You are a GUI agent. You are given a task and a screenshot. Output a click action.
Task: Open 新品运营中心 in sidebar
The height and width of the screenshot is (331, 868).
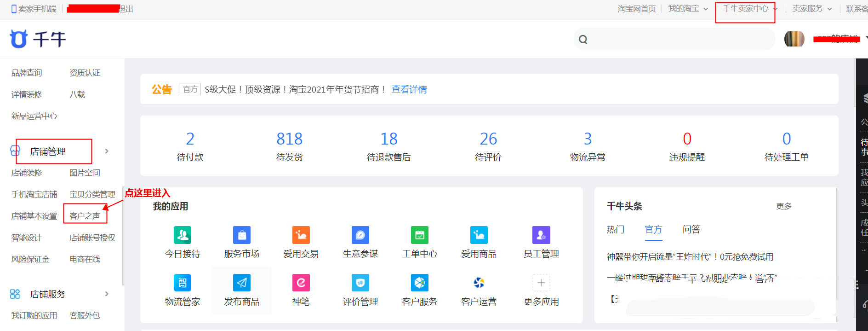pyautogui.click(x=34, y=116)
